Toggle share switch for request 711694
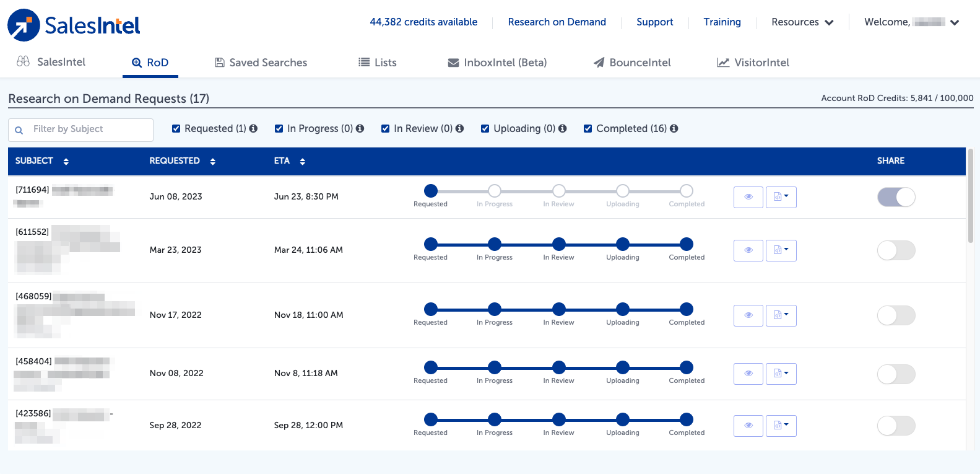The height and width of the screenshot is (474, 980). [896, 197]
